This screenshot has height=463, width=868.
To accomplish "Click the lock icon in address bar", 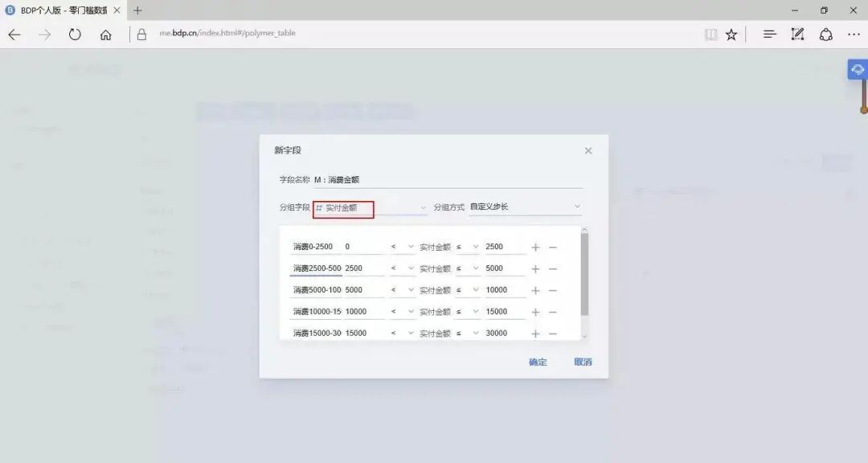I will (x=141, y=34).
